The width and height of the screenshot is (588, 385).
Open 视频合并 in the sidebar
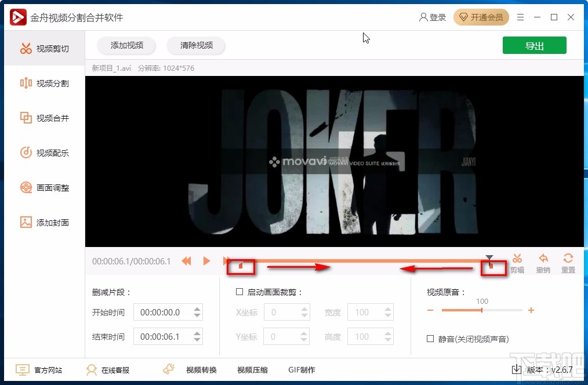point(45,118)
